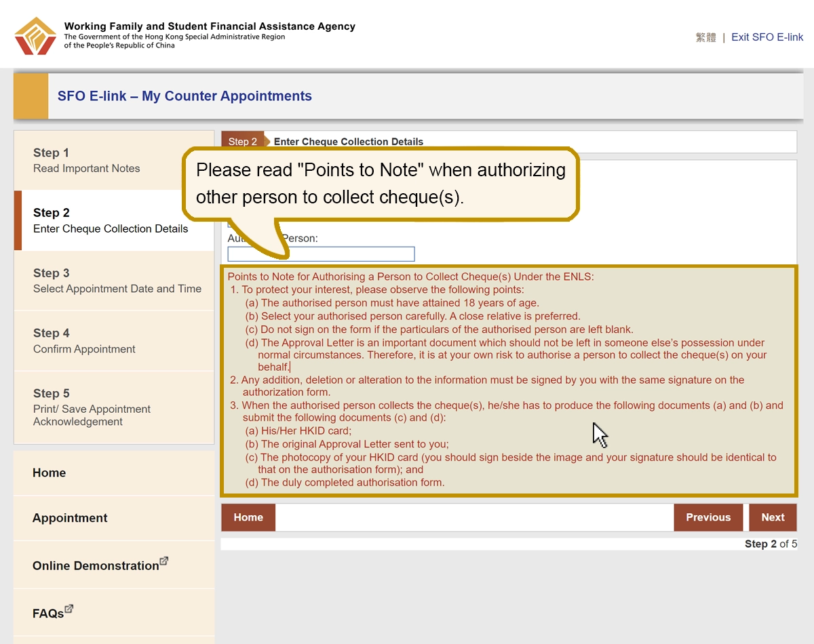Click the 'Step 2 of 5' progress text
The image size is (814, 644).
coord(771,544)
